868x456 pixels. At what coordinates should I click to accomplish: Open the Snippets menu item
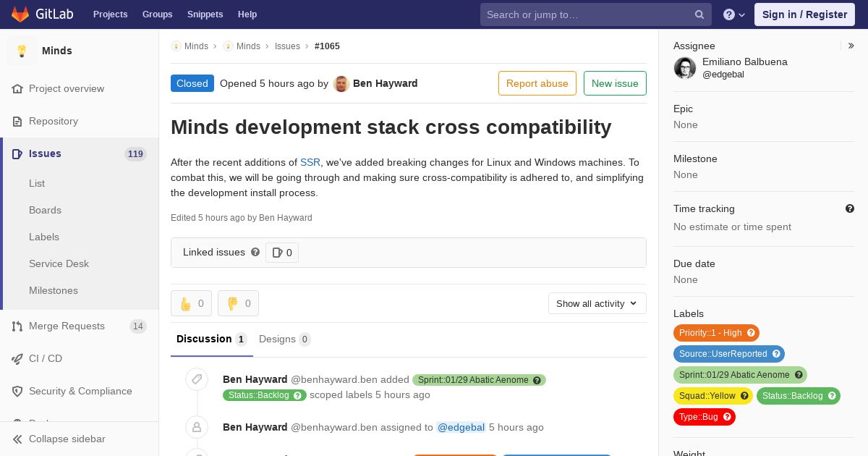tap(205, 14)
